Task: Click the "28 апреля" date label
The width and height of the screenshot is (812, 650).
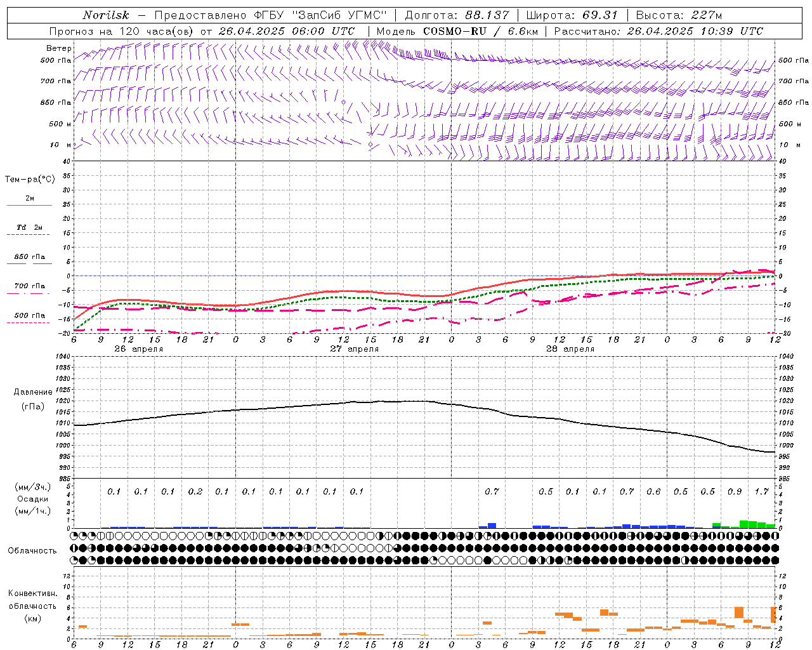Action: click(x=570, y=349)
